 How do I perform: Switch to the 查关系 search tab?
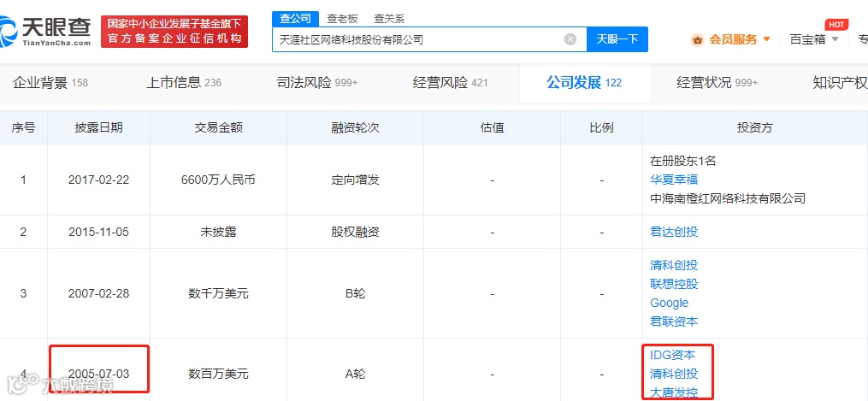tap(389, 18)
